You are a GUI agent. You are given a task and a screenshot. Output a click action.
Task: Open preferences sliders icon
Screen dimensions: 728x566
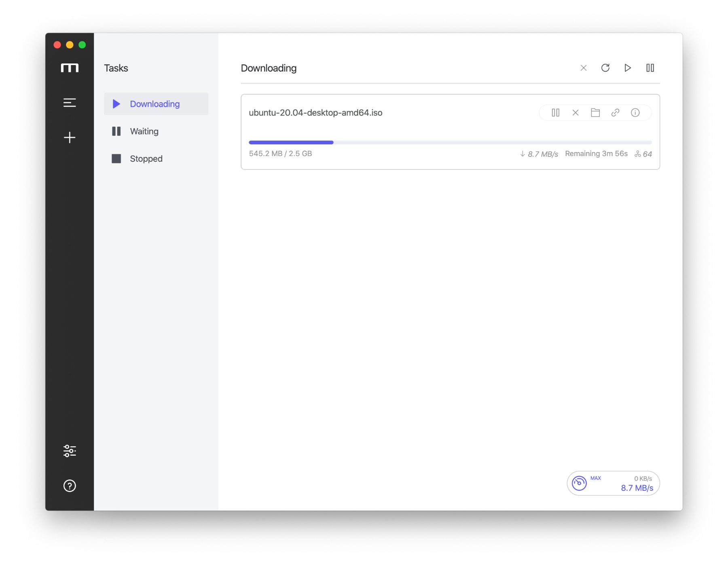click(70, 451)
